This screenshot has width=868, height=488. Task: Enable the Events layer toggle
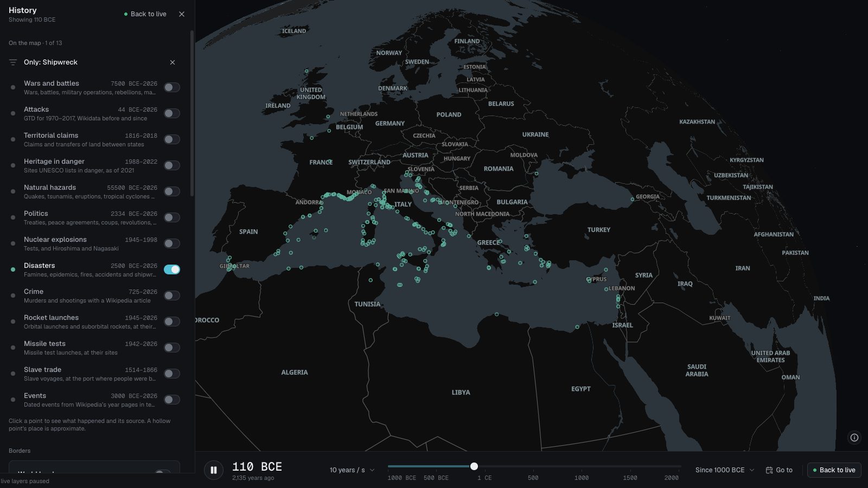172,400
